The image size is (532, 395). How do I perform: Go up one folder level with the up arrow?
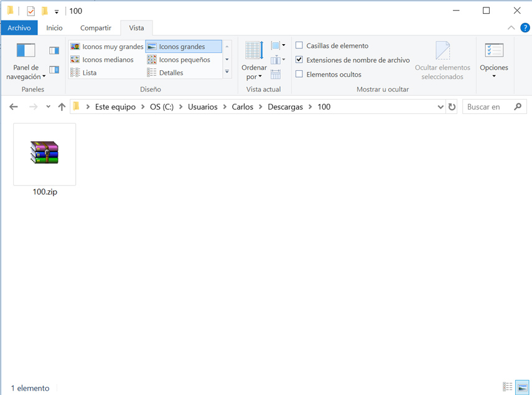click(62, 107)
